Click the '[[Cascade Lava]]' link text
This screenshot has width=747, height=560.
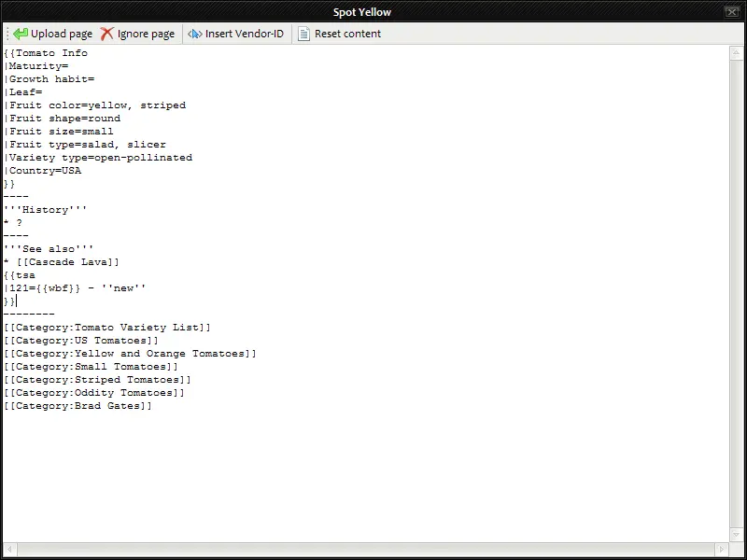67,262
